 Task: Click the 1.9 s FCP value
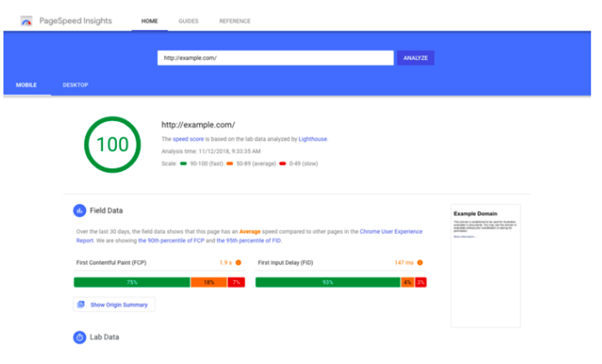(226, 263)
